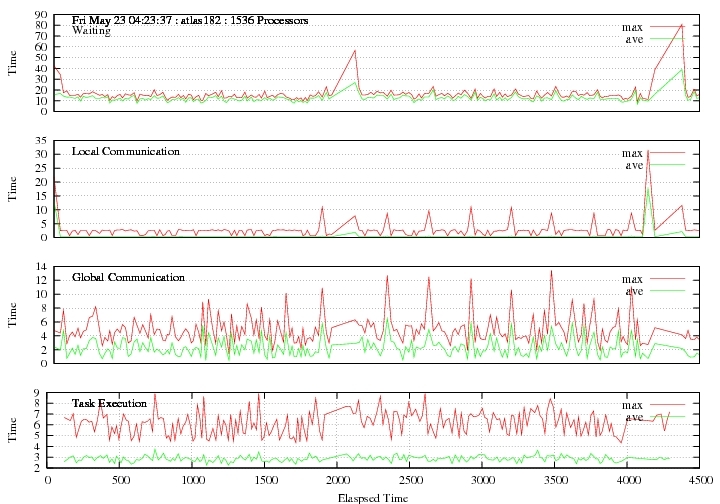Click the x-axis tick label '1500'
This screenshot has width=720, height=504.
click(265, 480)
